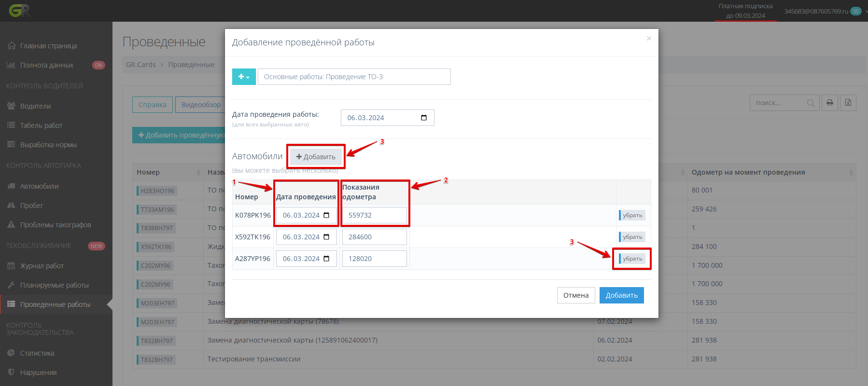This screenshot has height=386, width=868.
Task: Click the Видеообзор button
Action: coord(200,105)
